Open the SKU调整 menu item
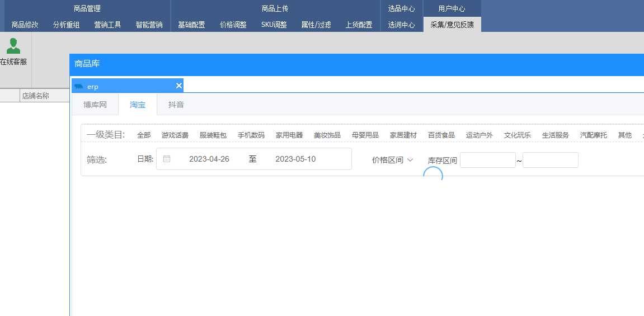This screenshot has height=316, width=644. pos(274,25)
